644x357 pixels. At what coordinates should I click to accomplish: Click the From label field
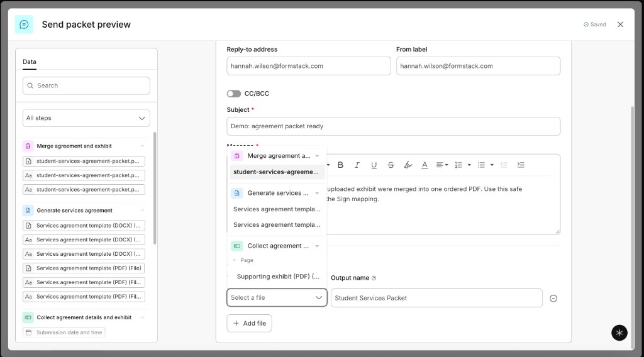(x=478, y=66)
